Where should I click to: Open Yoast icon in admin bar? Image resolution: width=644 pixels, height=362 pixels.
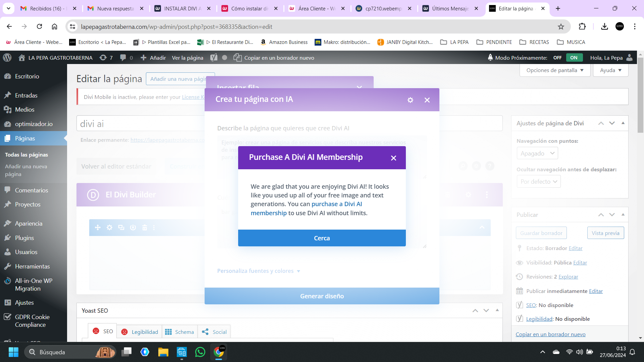(x=214, y=58)
